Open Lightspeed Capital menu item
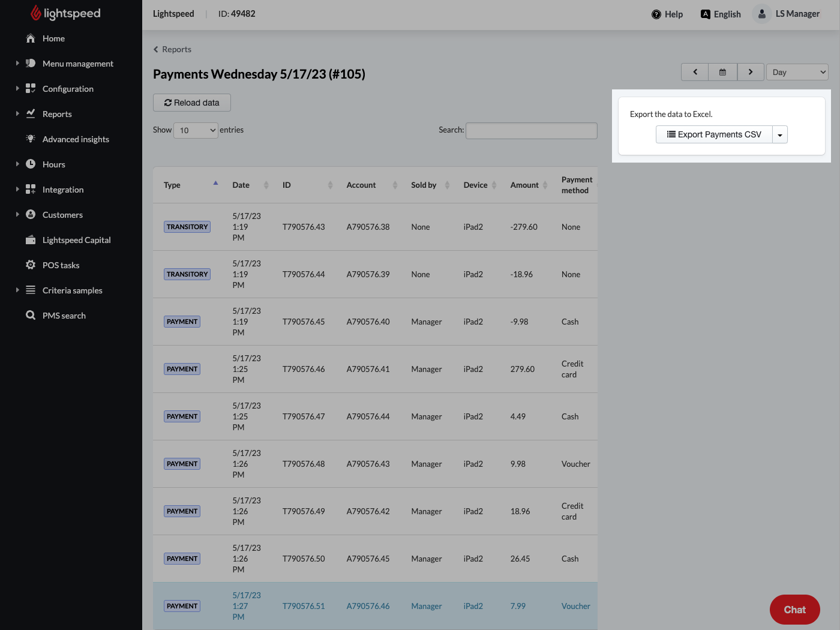The height and width of the screenshot is (630, 840). (76, 240)
